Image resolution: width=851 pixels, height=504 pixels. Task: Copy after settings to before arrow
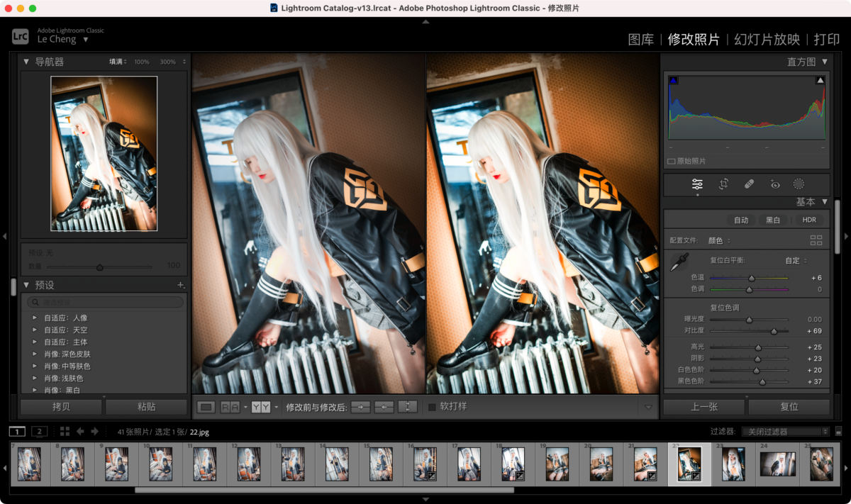[384, 407]
